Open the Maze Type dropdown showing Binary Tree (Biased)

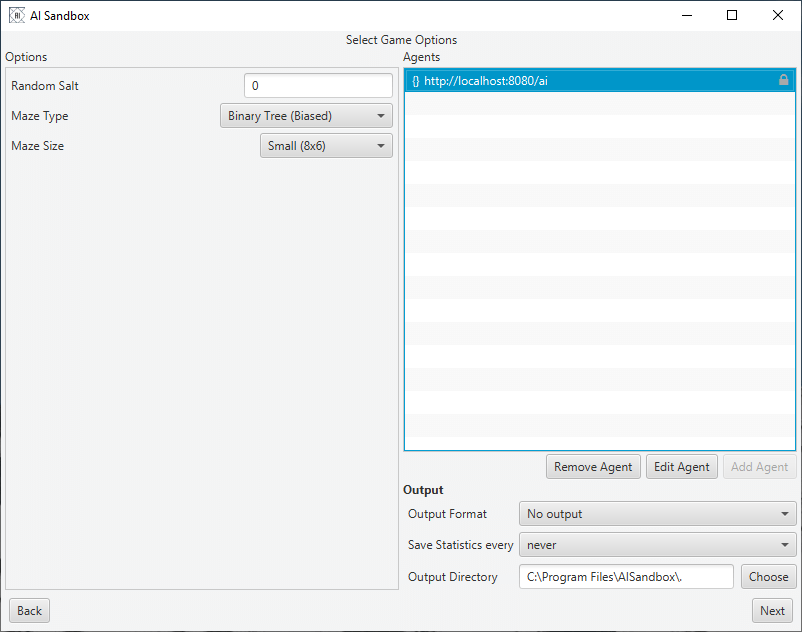coord(306,115)
